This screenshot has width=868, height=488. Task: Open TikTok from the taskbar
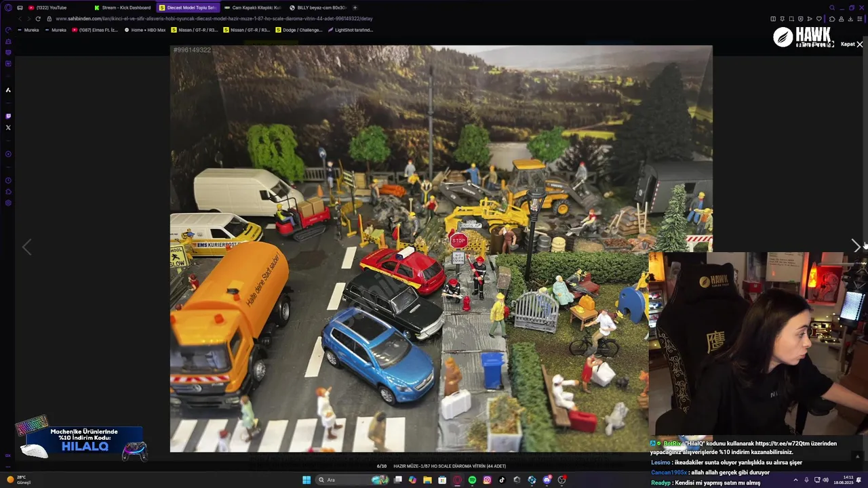502,480
